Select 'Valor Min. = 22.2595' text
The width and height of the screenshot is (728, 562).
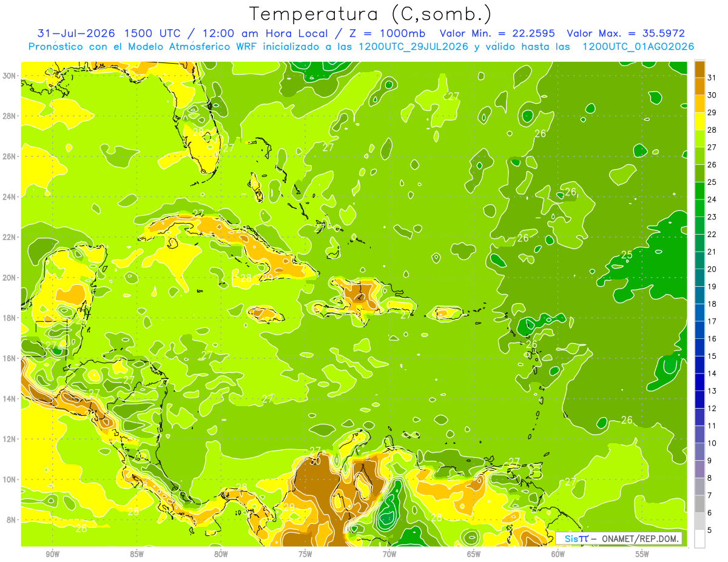point(497,33)
